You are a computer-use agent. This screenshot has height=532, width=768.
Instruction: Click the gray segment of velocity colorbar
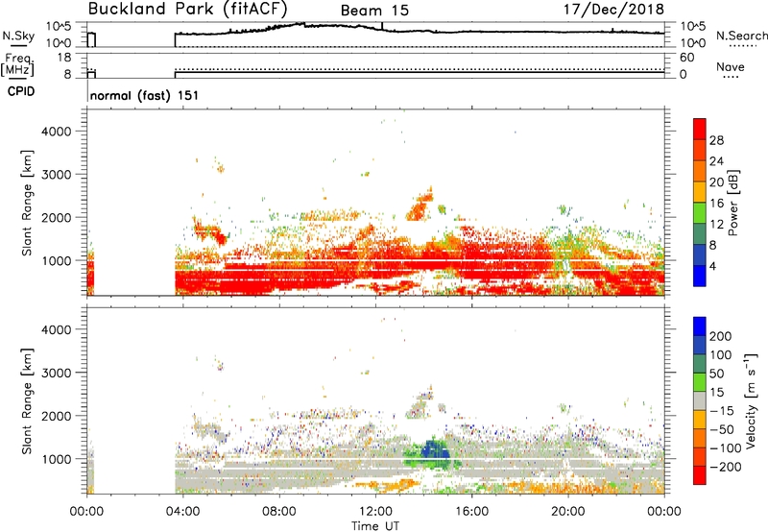(x=700, y=400)
